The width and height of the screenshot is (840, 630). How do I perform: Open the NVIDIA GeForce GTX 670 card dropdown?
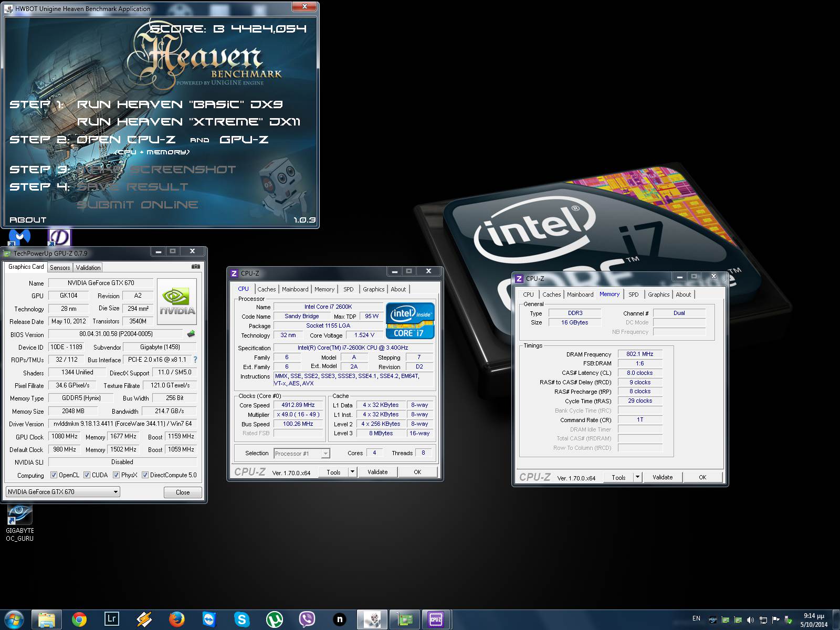(x=63, y=492)
